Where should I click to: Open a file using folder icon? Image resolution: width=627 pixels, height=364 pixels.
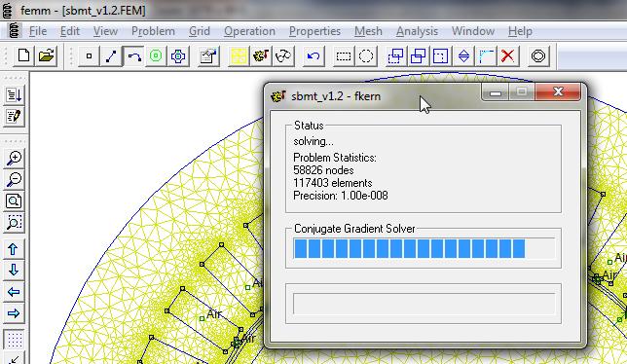tap(46, 55)
